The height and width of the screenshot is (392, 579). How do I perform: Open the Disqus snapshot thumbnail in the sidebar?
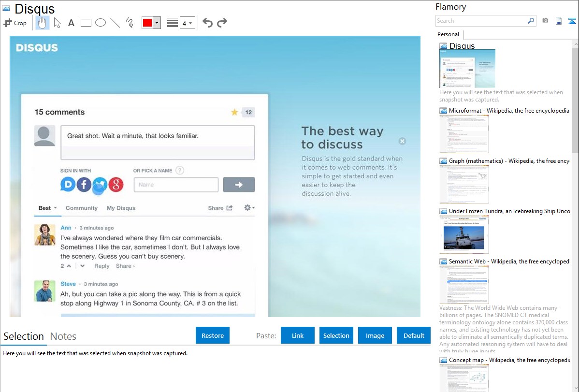point(467,69)
